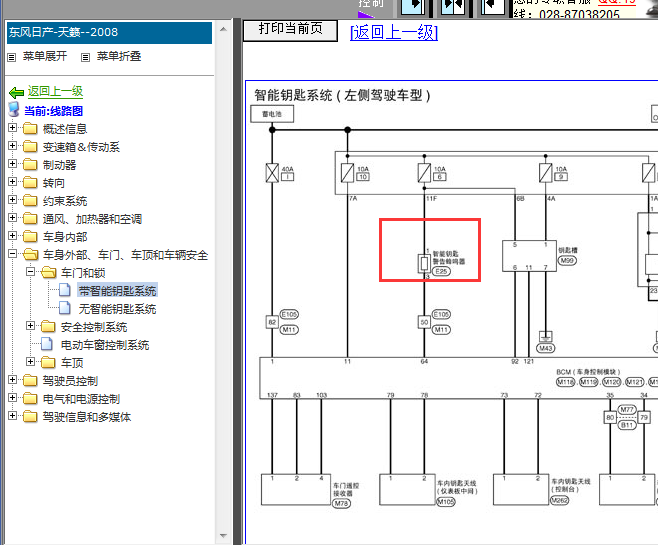The image size is (658, 545).
Task: Expand the 车身内部 tree node
Action: click(x=13, y=236)
